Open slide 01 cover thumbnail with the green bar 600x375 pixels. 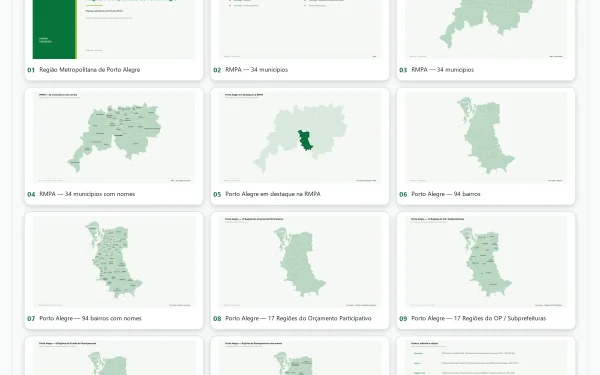(114, 29)
